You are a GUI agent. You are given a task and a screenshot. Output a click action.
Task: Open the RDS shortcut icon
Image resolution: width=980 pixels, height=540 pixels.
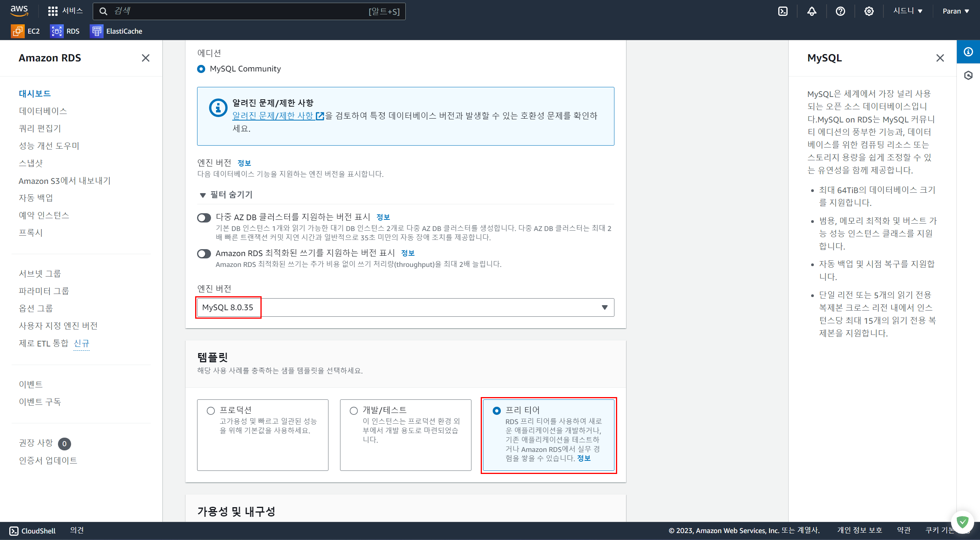tap(56, 31)
